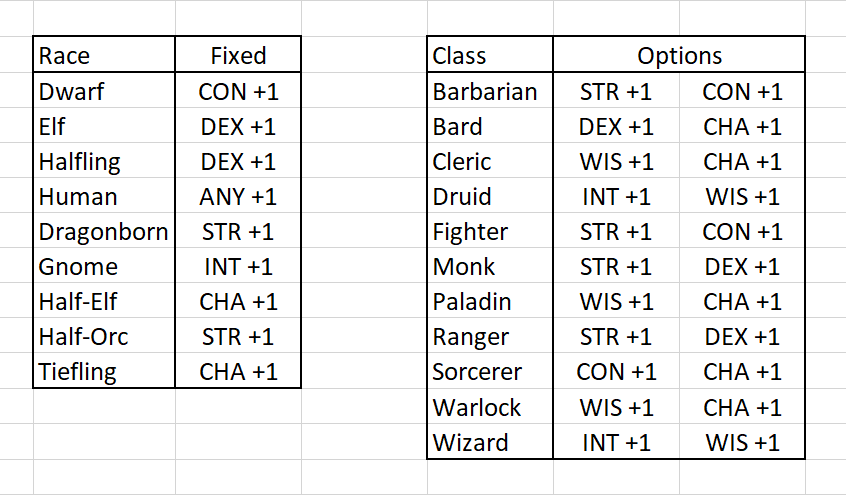Viewport: 846px width, 495px height.
Task: Click the Druid cell
Action: (x=490, y=197)
